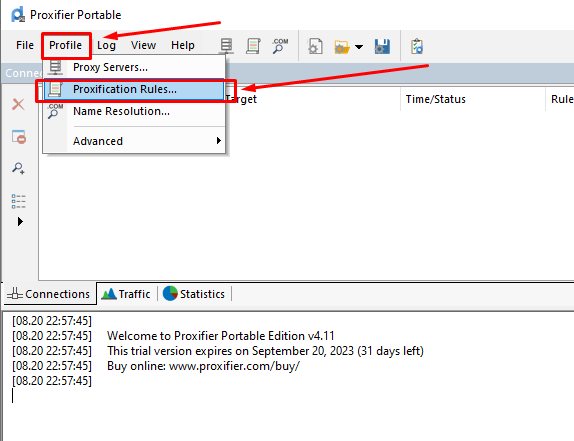Image resolution: width=574 pixels, height=441 pixels.
Task: Open the Help menu
Action: [183, 45]
